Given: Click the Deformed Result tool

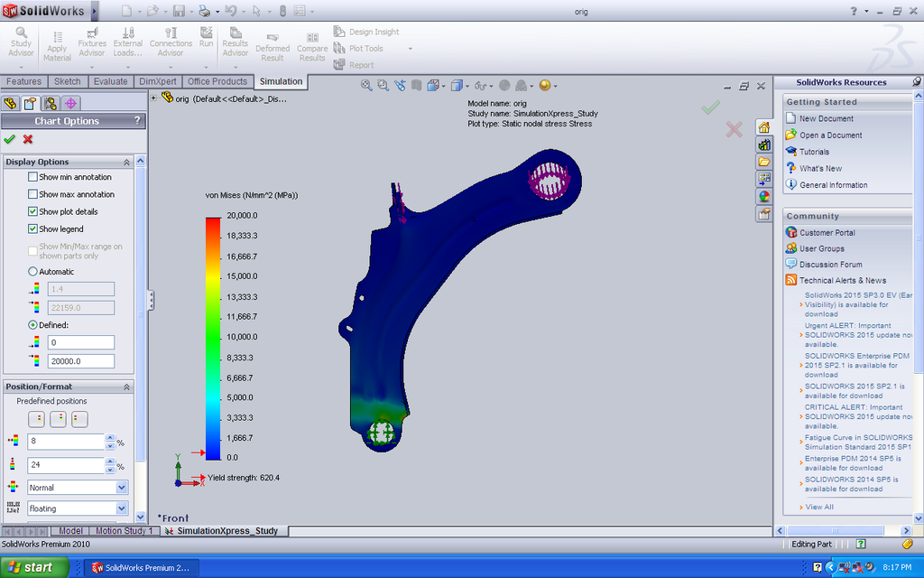Looking at the screenshot, I should [273, 47].
